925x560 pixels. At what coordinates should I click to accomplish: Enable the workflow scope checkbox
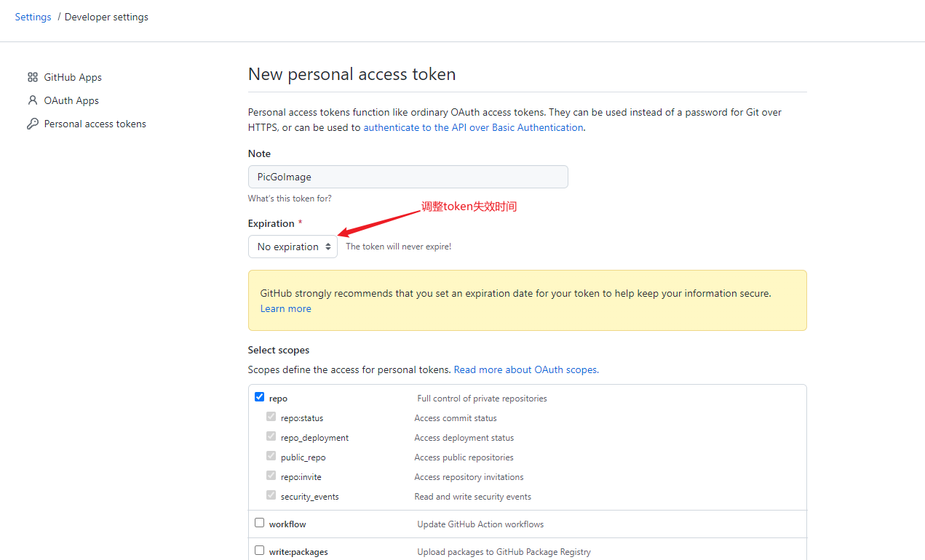(x=259, y=523)
